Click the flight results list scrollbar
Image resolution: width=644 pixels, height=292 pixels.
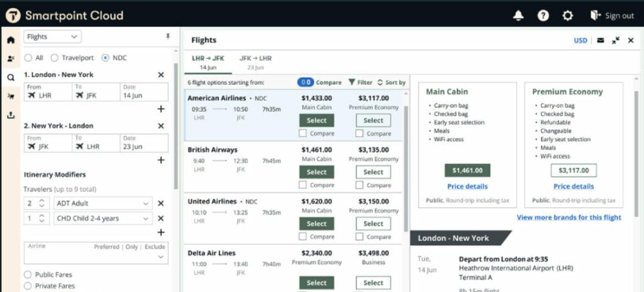click(406, 168)
